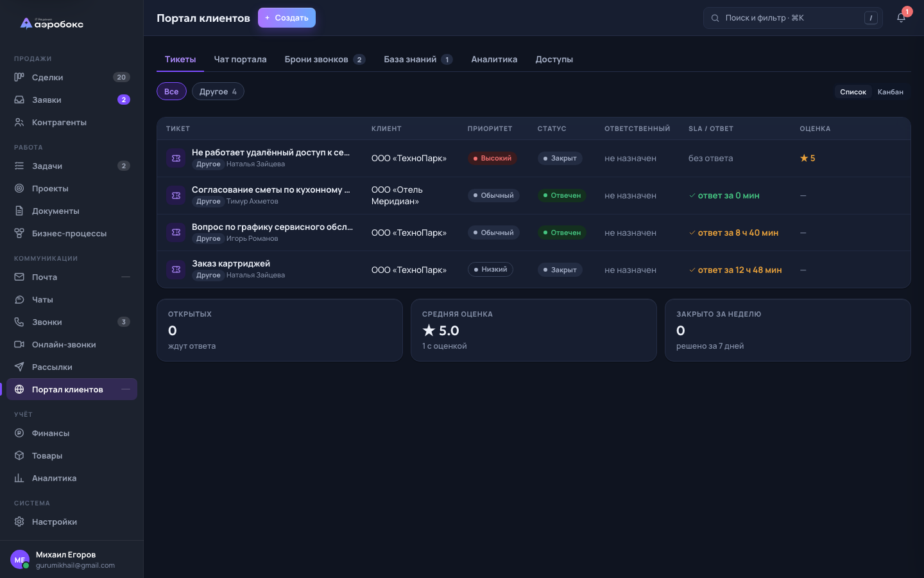The width and height of the screenshot is (924, 578).
Task: Open the Михаил Егоров account menu
Action: (x=72, y=559)
